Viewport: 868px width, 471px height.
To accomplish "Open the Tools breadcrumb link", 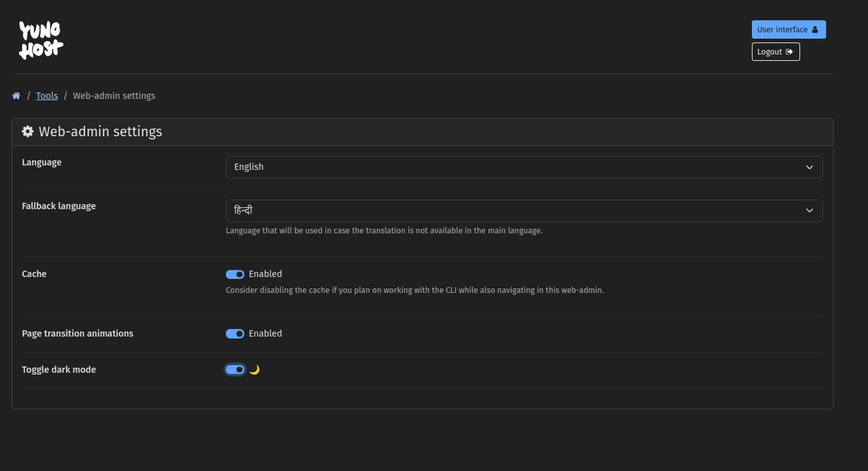I will coord(47,96).
